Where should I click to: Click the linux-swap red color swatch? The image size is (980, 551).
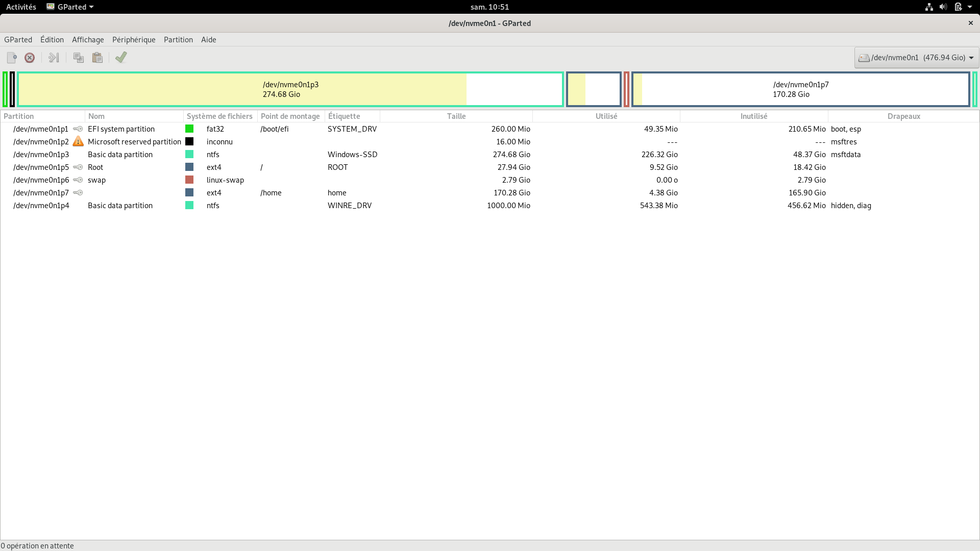pos(189,180)
